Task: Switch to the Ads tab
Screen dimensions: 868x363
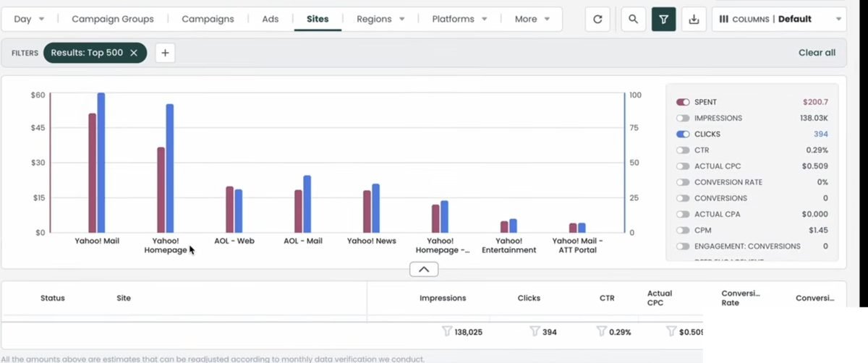Action: click(x=271, y=20)
